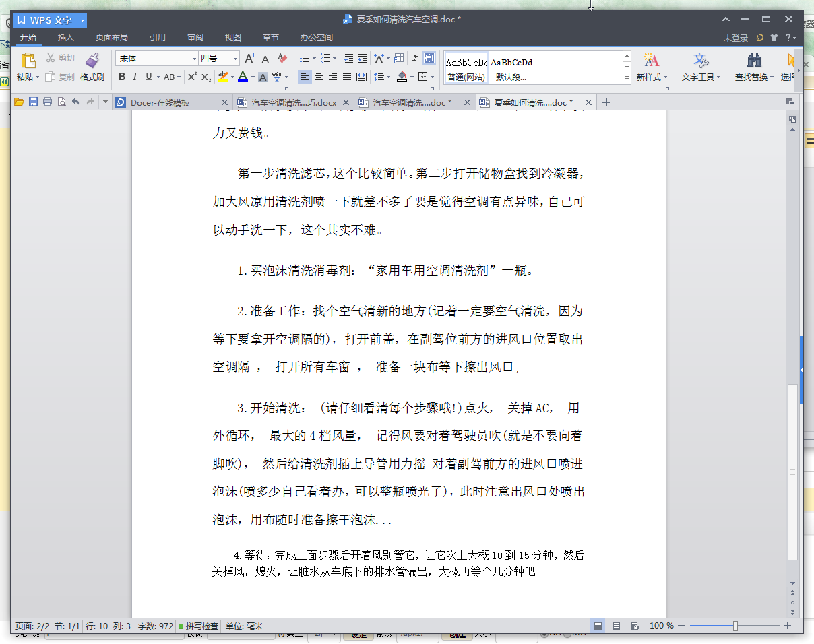
Task: Click the Save floppy disk icon
Action: 33,102
